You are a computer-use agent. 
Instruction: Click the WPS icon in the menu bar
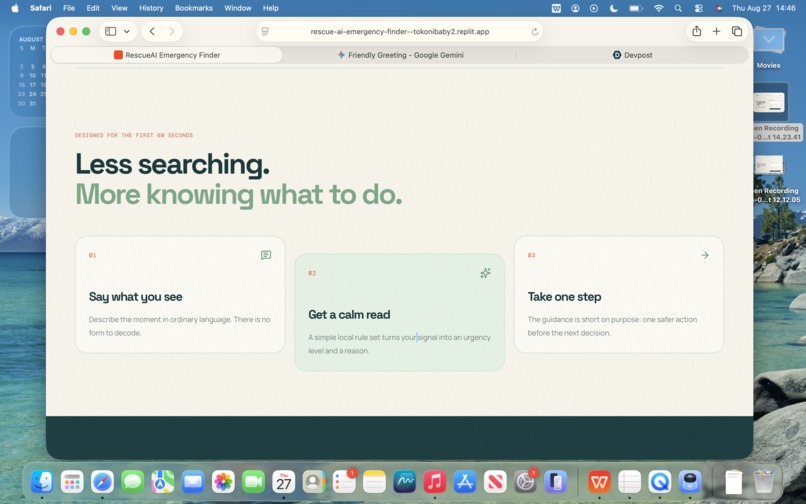click(556, 8)
